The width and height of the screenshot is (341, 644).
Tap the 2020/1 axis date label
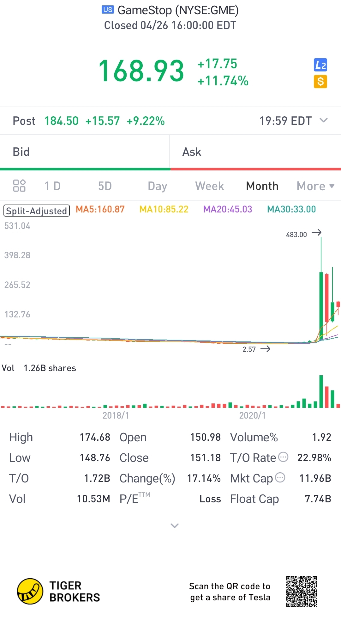[252, 415]
